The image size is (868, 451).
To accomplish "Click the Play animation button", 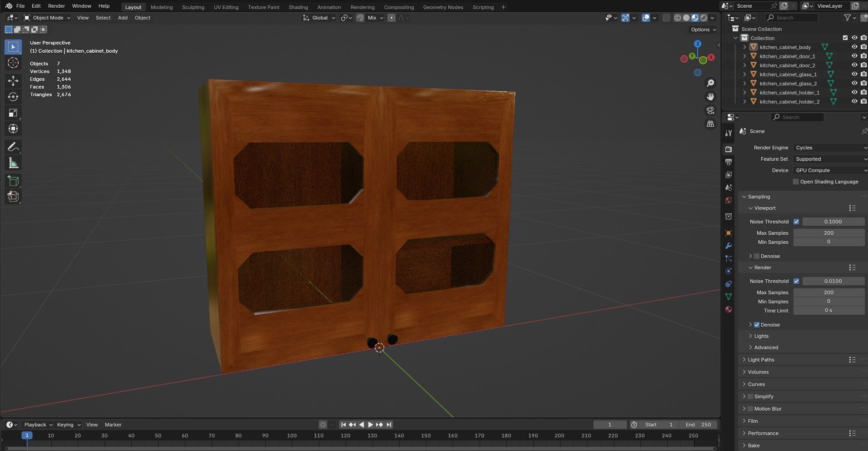I will coord(370,425).
